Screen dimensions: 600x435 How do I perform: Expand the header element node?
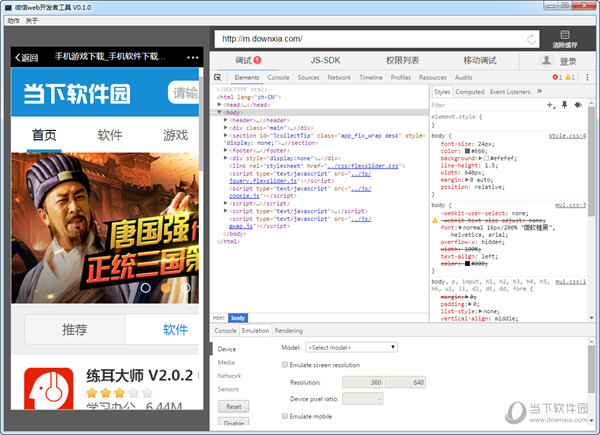pos(226,120)
